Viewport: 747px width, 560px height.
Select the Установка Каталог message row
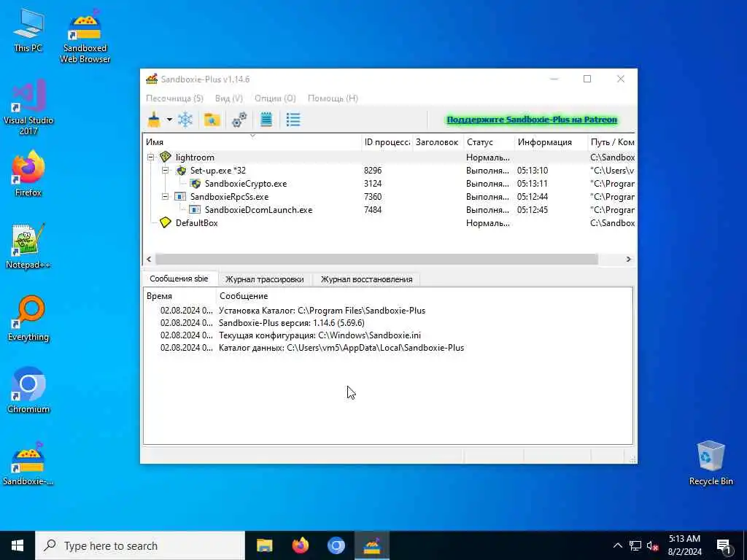tap(388, 311)
